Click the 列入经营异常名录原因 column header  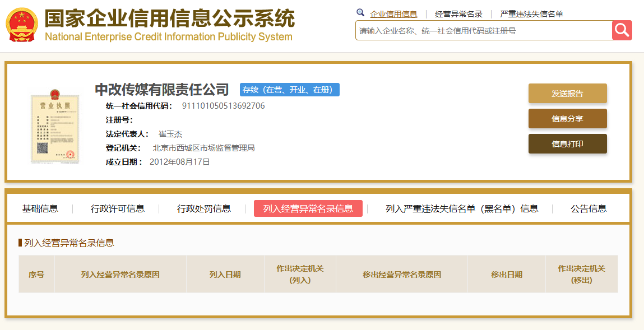[x=121, y=274]
